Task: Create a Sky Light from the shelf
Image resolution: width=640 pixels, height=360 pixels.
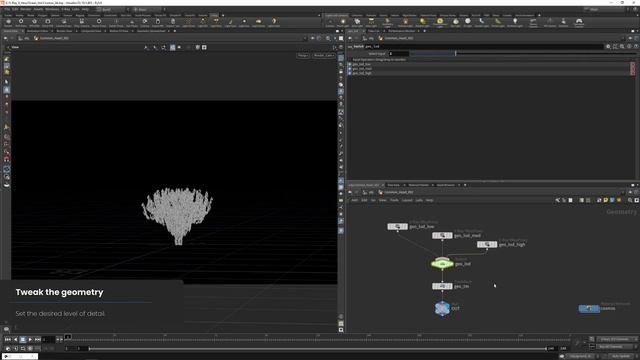Action: pos(456,22)
